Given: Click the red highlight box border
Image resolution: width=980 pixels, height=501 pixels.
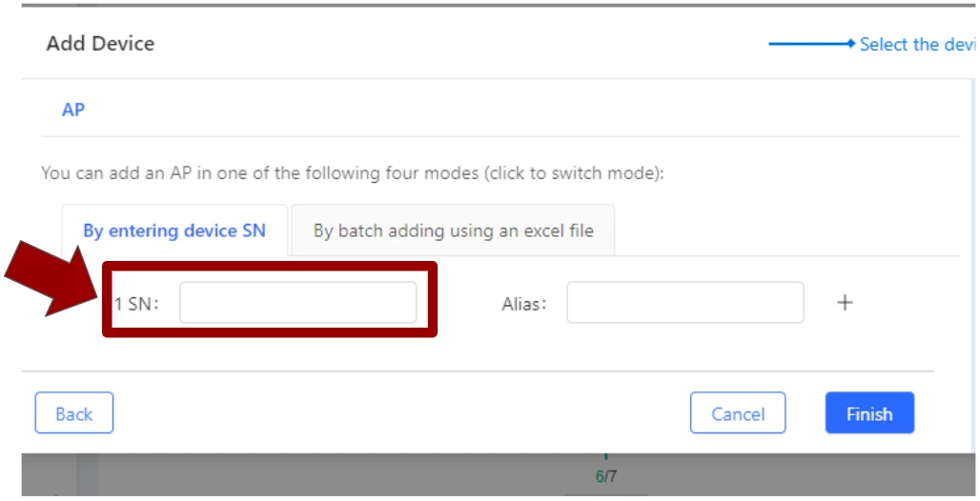Looking at the screenshot, I should [270, 267].
